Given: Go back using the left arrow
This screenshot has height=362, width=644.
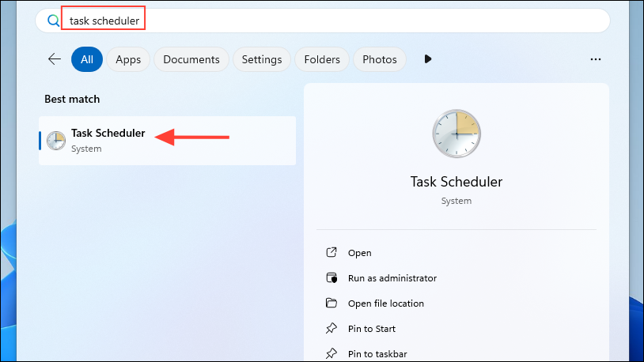Looking at the screenshot, I should pyautogui.click(x=55, y=59).
